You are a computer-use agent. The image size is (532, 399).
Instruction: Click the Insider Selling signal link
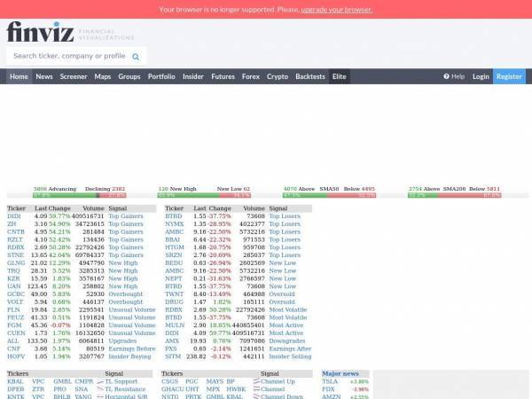290,356
